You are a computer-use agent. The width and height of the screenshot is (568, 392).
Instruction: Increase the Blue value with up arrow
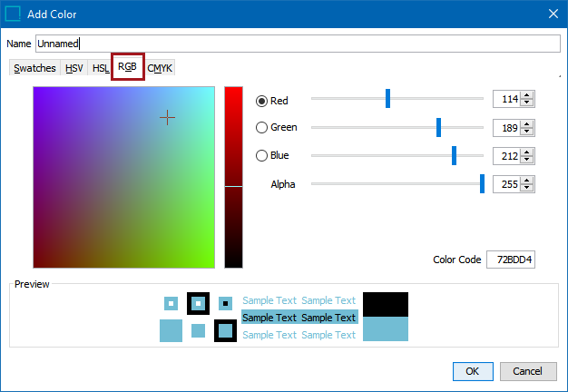[527, 152]
